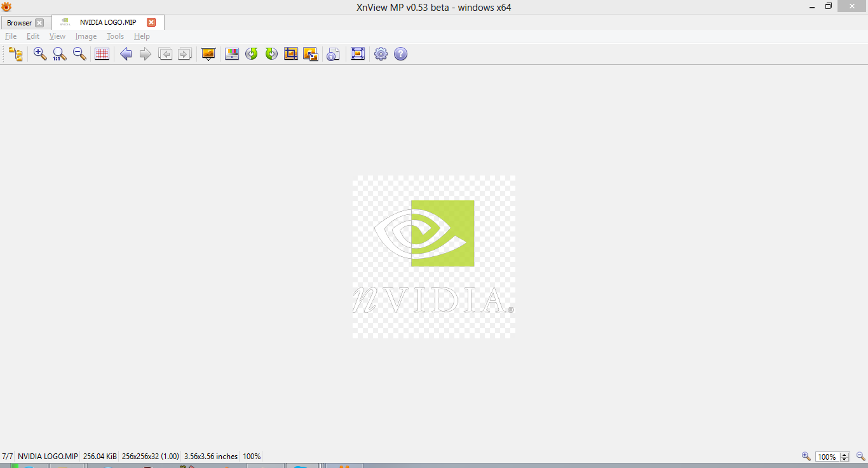Click the 100% zoom text in status bar
868x468 pixels.
click(252, 457)
